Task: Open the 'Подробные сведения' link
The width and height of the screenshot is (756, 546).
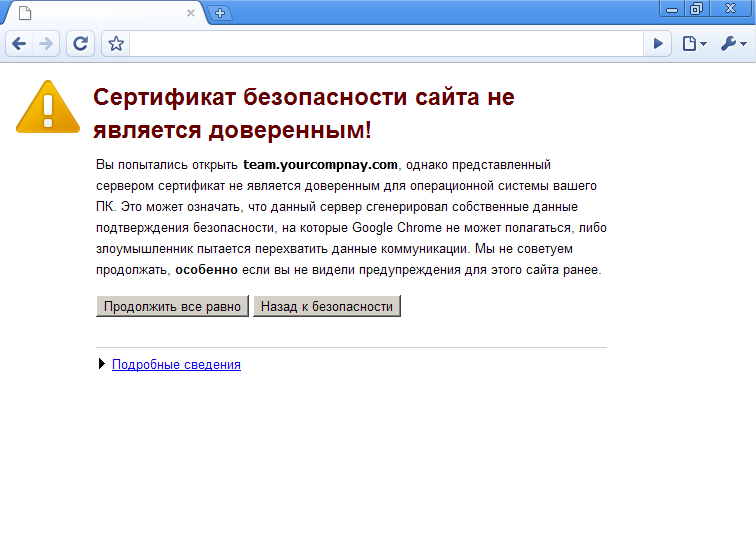Action: point(176,365)
